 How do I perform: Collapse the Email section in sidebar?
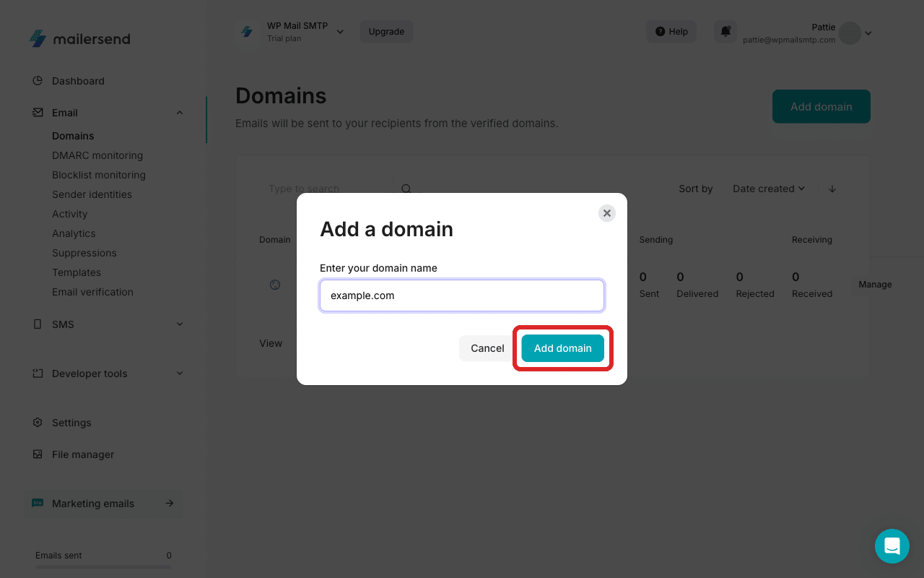179,112
